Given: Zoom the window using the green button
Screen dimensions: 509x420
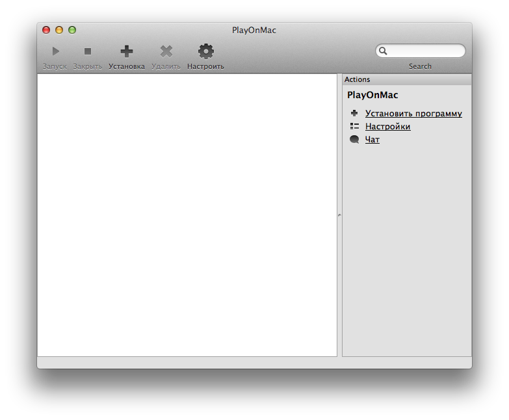Looking at the screenshot, I should 72,30.
